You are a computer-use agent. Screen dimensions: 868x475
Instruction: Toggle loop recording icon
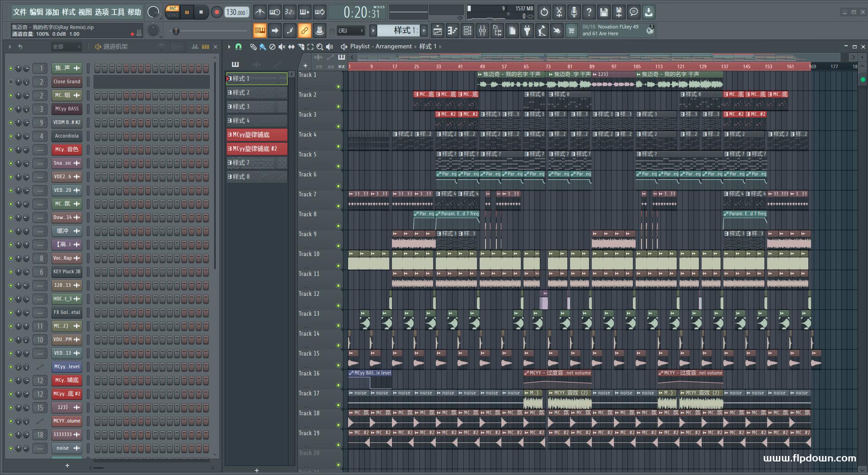tap(320, 12)
